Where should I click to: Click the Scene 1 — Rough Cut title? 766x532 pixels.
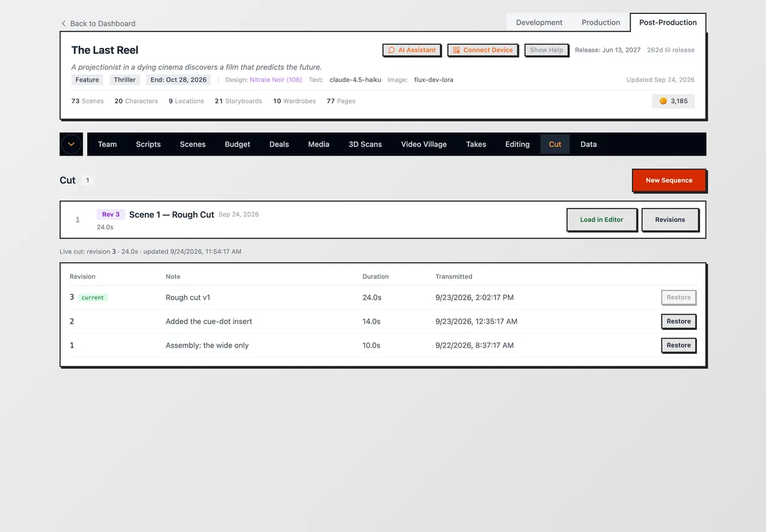coord(172,215)
